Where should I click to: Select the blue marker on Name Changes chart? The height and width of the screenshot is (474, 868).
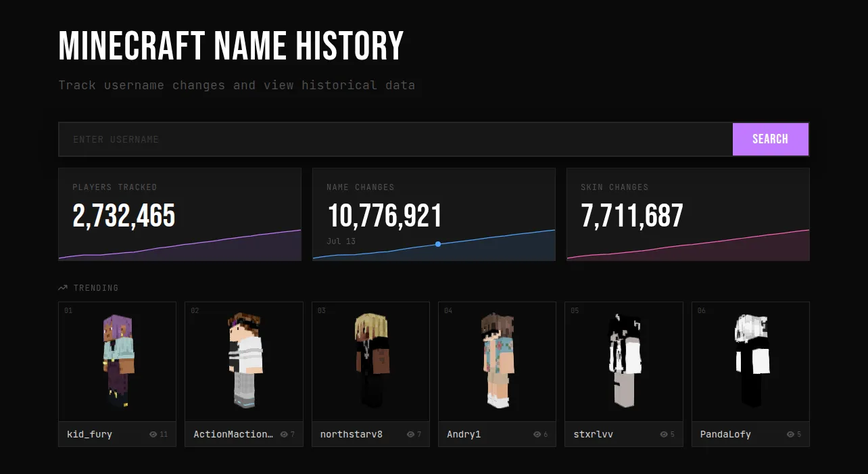(x=438, y=244)
